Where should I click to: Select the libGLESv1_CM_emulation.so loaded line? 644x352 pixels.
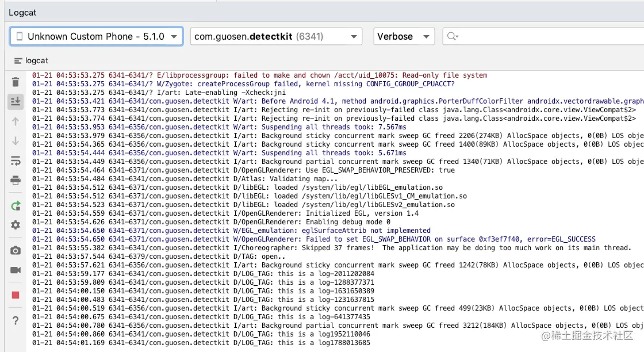pos(250,196)
